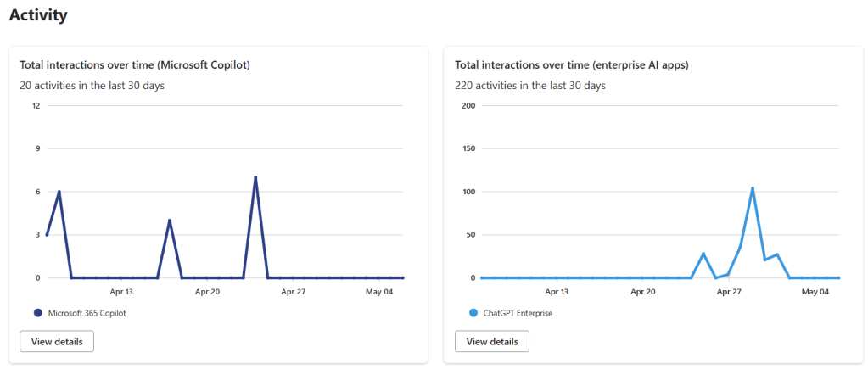The image size is (868, 369).
Task: Click the Apr 13 label on the Copilot chart
Action: click(121, 292)
